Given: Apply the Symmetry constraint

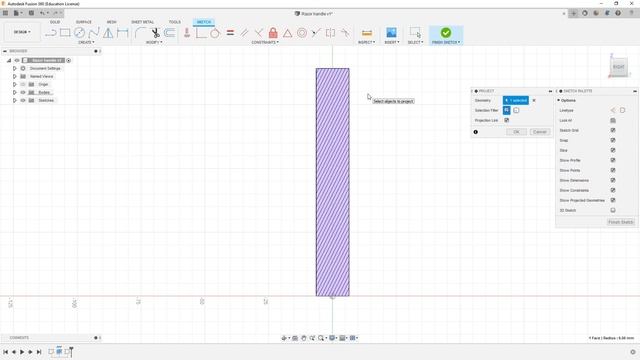Looking at the screenshot, I should [330, 33].
